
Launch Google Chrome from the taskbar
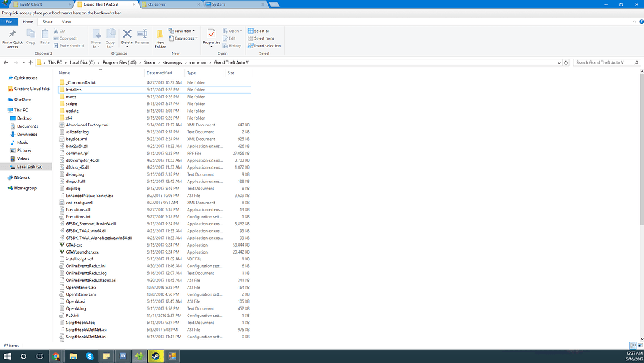click(x=56, y=355)
